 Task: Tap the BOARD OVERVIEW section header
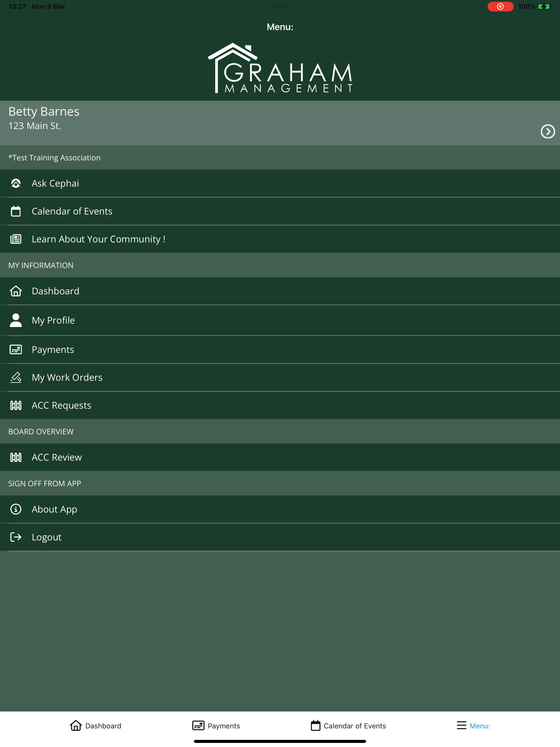41,431
